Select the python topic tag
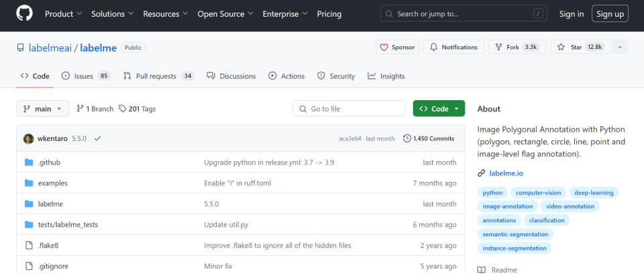This screenshot has height=274, width=644. click(x=492, y=193)
